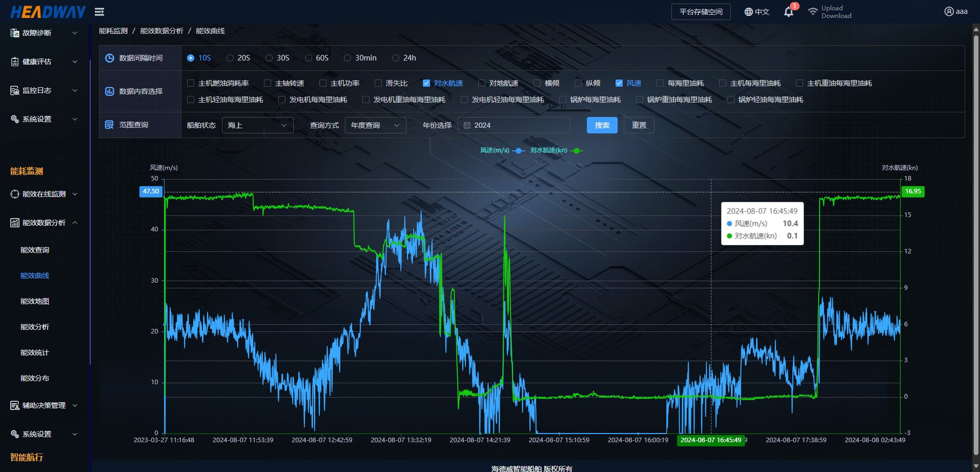The height and width of the screenshot is (472, 980).
Task: Click the 故障诊断 sidebar icon
Action: (x=15, y=33)
